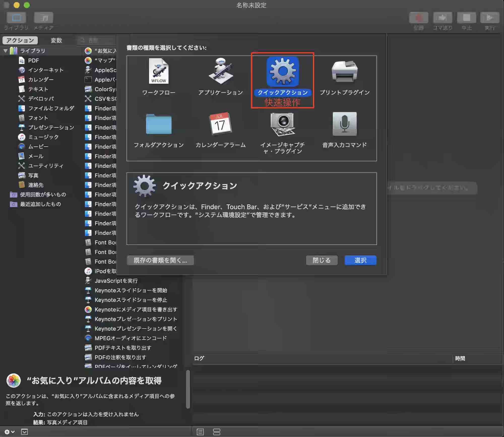This screenshot has height=437, width=504.
Task: Click the 記録 record toolbar button
Action: point(419,18)
